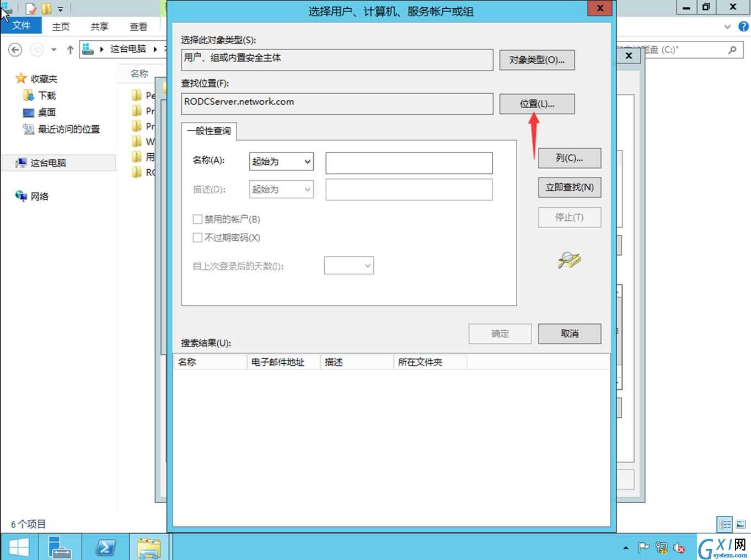Viewport: 751px width, 560px height.
Task: Click the 名称 column header in Explorer
Action: [x=140, y=73]
